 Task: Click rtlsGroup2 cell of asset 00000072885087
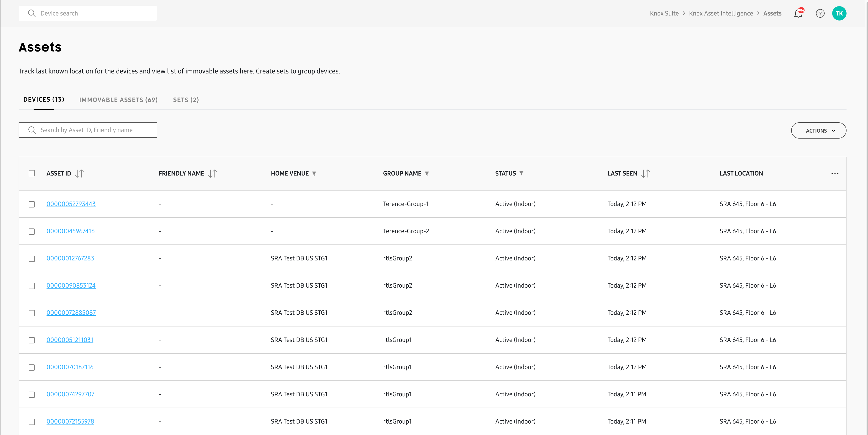click(x=397, y=313)
